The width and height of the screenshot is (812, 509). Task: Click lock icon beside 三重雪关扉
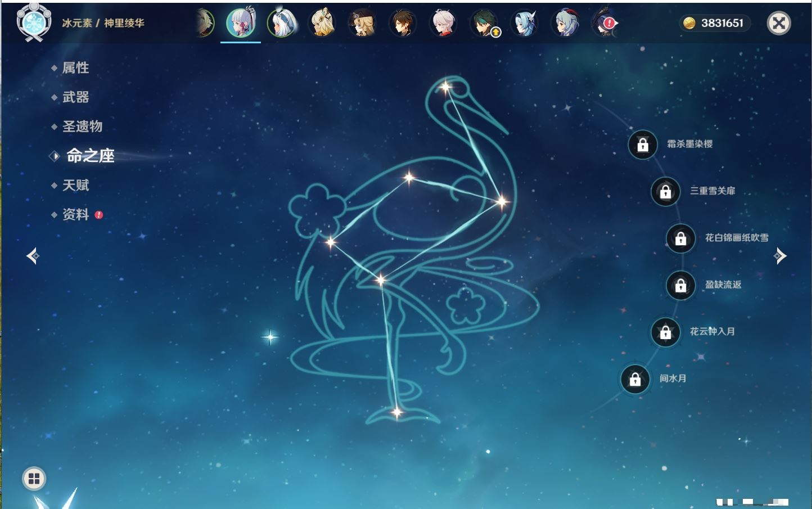[x=666, y=192]
